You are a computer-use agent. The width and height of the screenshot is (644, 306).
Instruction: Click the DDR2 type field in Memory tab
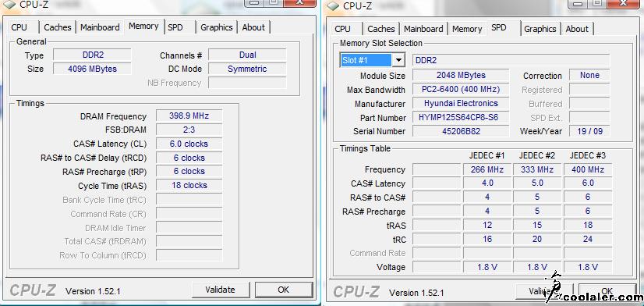click(93, 55)
